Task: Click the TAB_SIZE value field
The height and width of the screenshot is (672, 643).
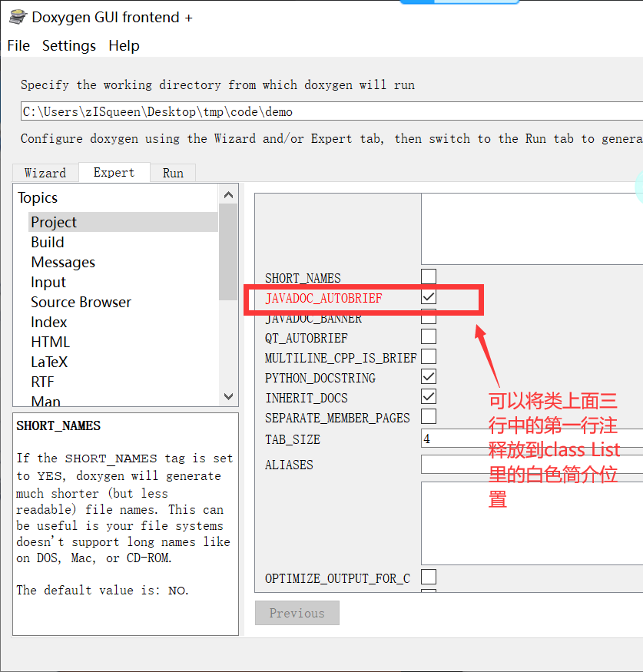Action: coord(532,439)
